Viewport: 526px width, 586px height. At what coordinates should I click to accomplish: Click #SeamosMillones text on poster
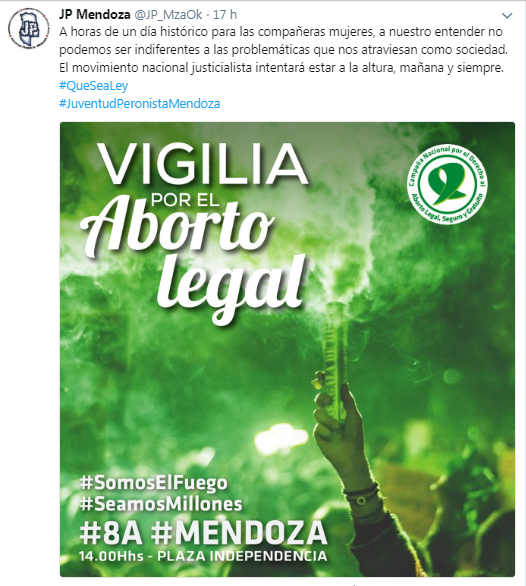pos(161,504)
